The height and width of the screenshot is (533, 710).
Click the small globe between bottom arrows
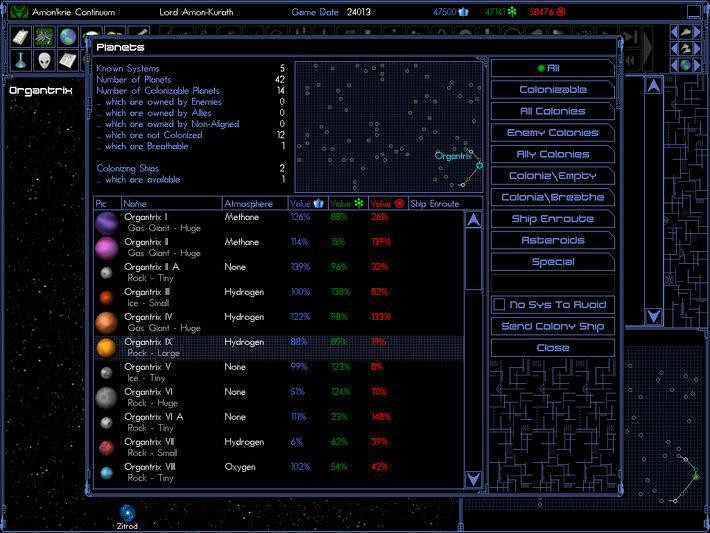686,65
